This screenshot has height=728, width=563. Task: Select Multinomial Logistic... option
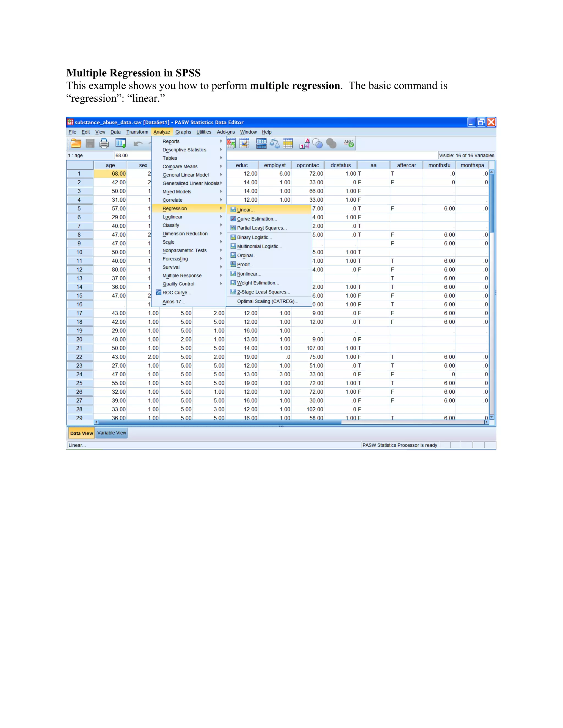[269, 246]
